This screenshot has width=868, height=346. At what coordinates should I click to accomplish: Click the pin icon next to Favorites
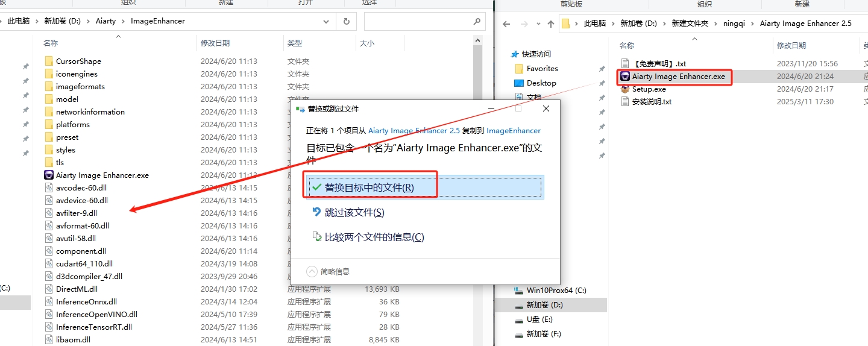pyautogui.click(x=602, y=69)
